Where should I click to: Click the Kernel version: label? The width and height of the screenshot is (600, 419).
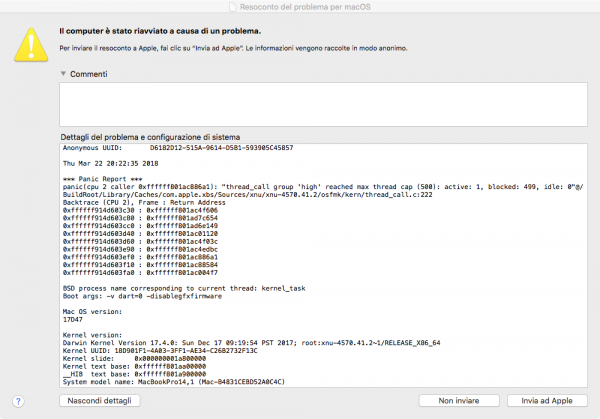point(92,335)
